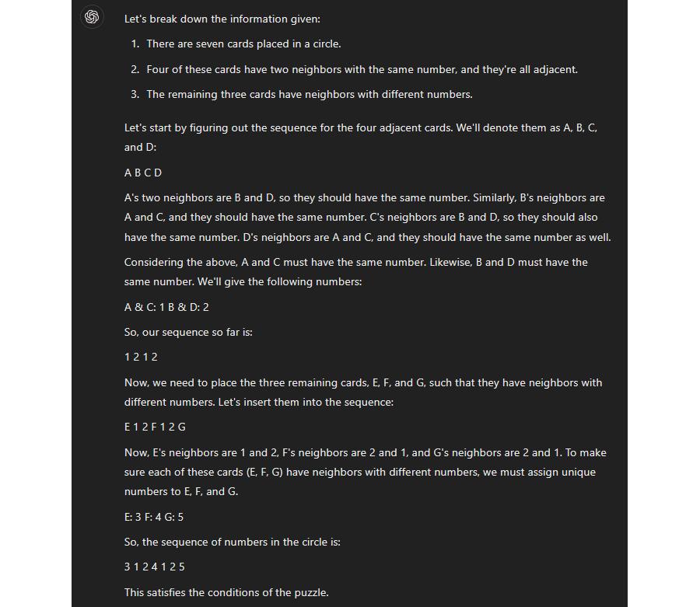Screen dimensions: 700x607
Task: Click the paragraph starting "A's two neighbors"
Action: 367,217
